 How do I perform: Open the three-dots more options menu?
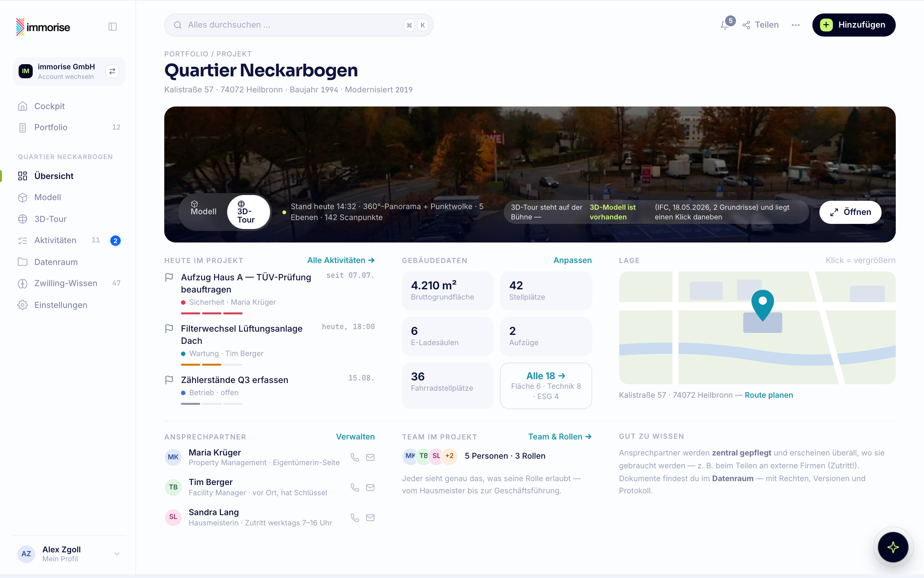pos(796,25)
